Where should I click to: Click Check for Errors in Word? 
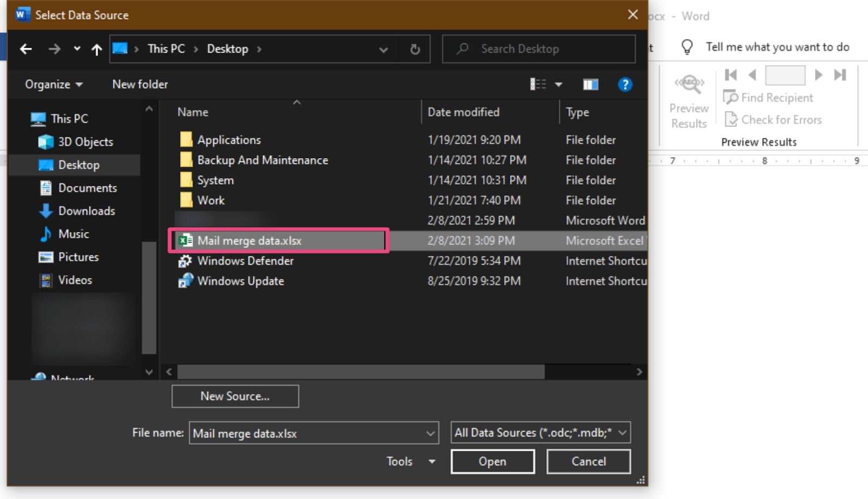point(774,119)
